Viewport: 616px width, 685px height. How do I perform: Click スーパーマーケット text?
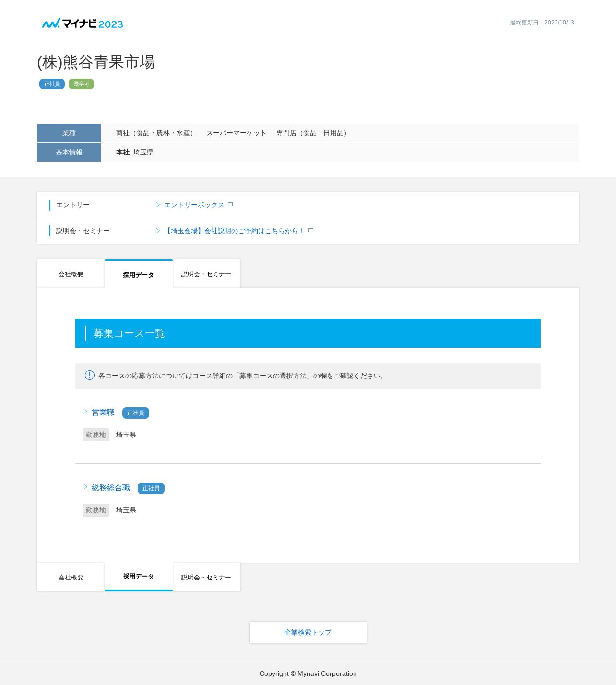coord(236,133)
